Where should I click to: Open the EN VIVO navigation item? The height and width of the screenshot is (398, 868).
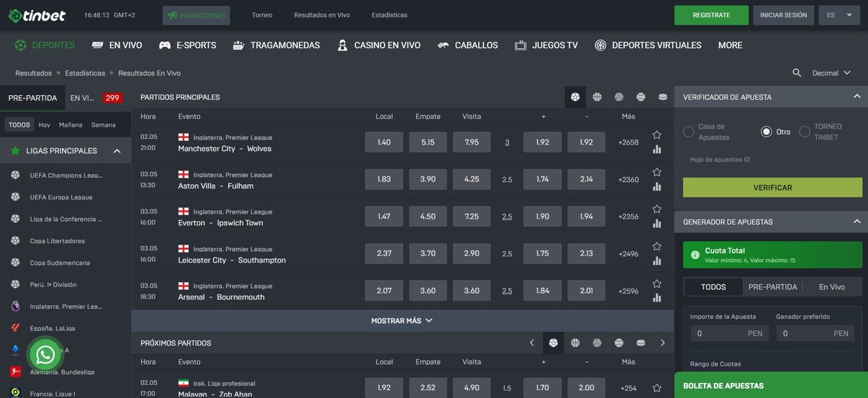coord(117,45)
